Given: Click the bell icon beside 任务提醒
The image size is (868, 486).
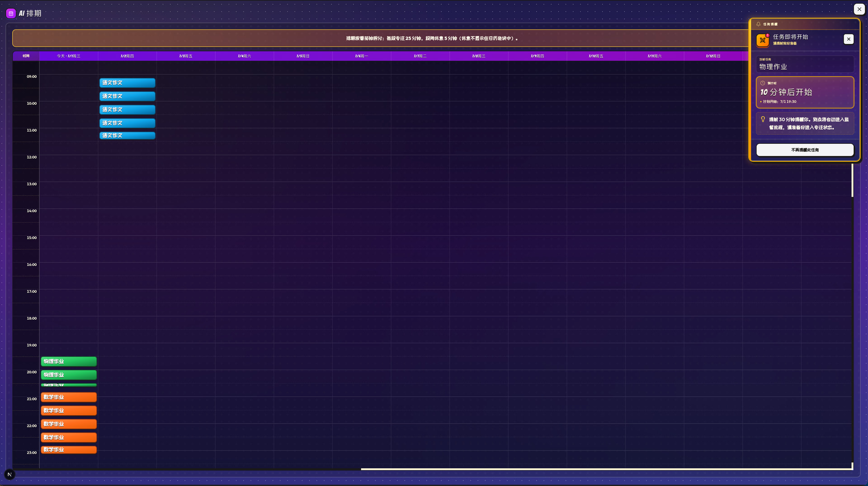Looking at the screenshot, I should pyautogui.click(x=759, y=24).
